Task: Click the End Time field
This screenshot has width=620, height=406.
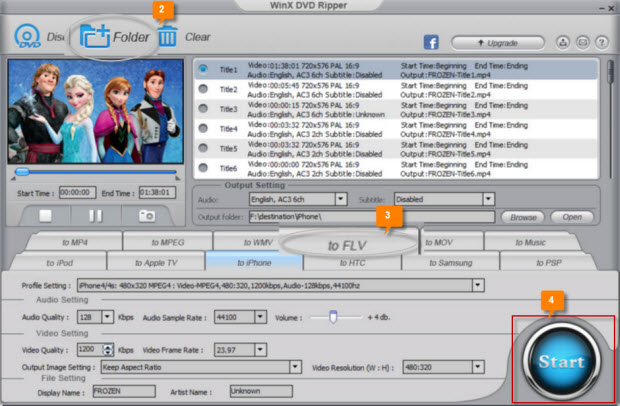Action: coord(157,193)
